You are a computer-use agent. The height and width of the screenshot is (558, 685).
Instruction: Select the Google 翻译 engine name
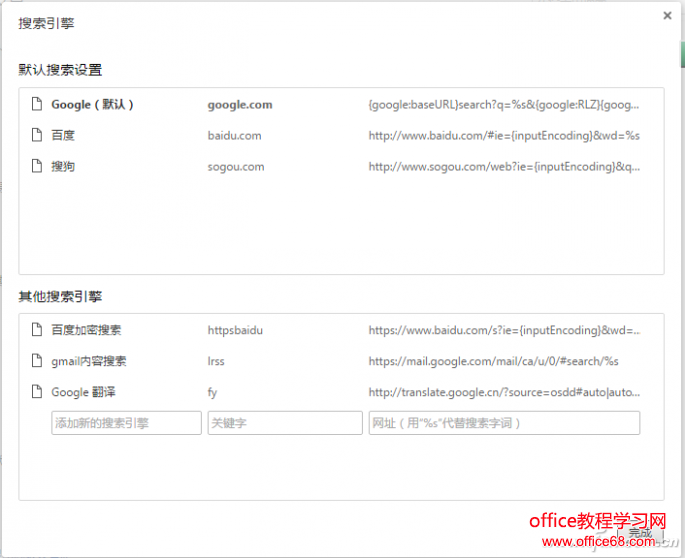83,392
